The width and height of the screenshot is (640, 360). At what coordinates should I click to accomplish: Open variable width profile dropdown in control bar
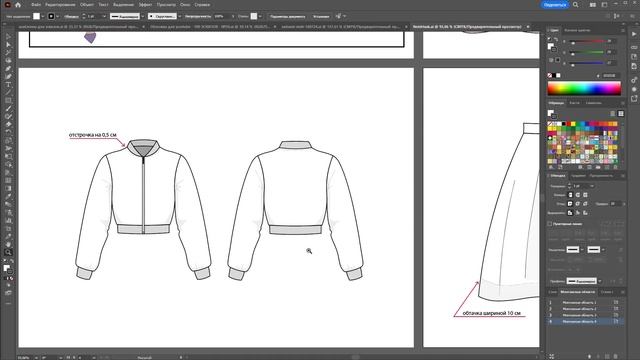(x=142, y=16)
